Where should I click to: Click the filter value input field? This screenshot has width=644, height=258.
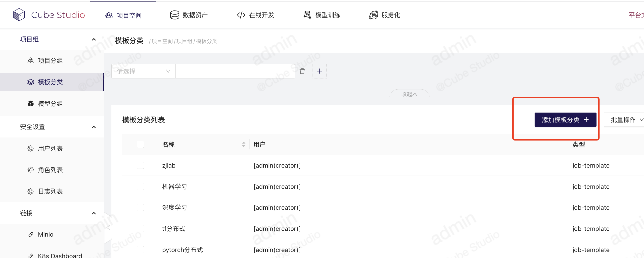pos(235,71)
